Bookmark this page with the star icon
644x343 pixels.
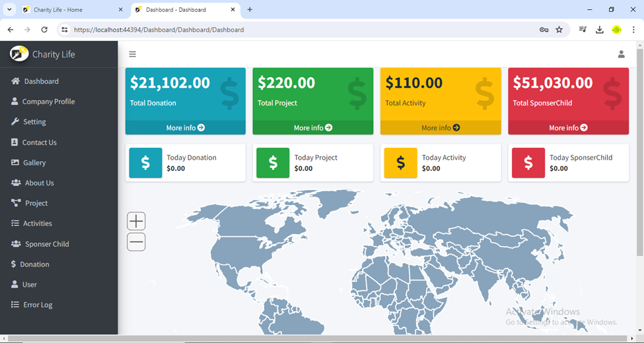pyautogui.click(x=559, y=30)
